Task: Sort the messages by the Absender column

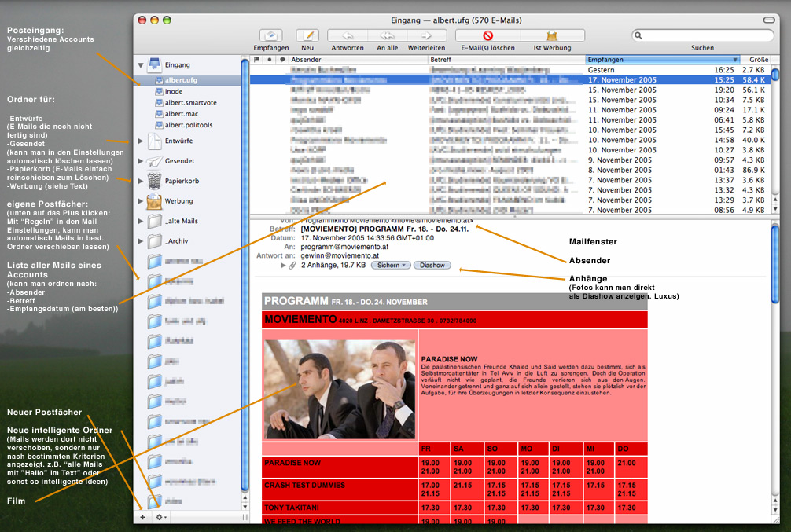Action: (x=358, y=60)
